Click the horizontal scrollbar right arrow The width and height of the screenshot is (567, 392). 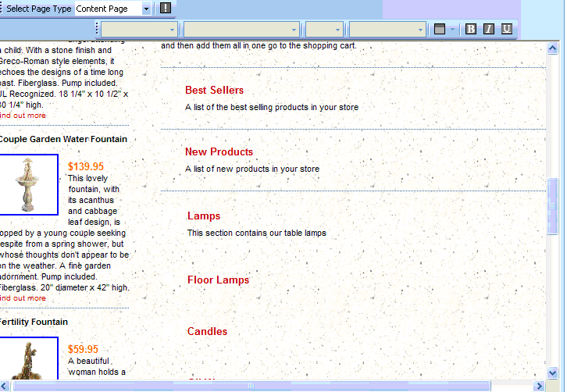point(539,386)
